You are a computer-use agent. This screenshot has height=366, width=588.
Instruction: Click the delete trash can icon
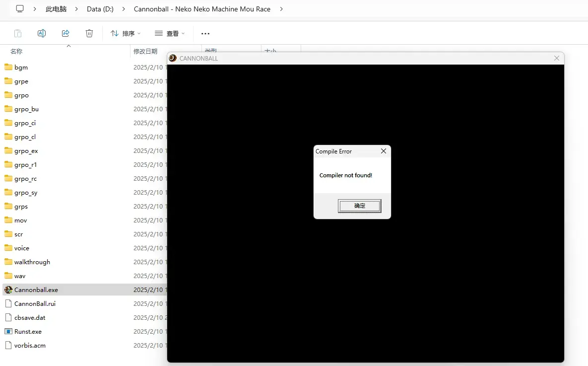[x=89, y=33]
